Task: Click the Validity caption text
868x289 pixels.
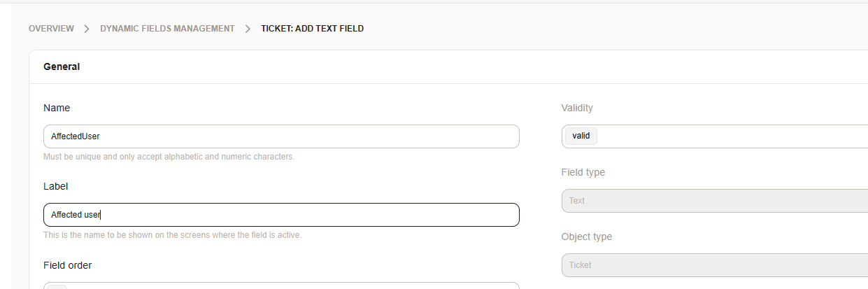Action: (577, 108)
